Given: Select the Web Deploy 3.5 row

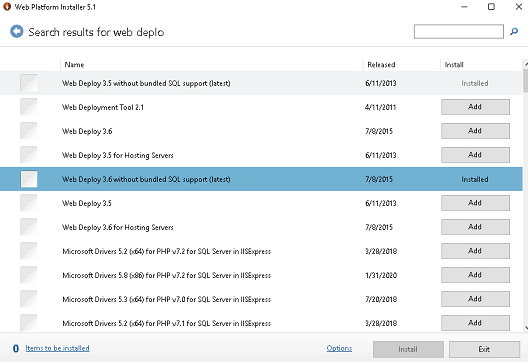Looking at the screenshot, I should (x=261, y=203).
